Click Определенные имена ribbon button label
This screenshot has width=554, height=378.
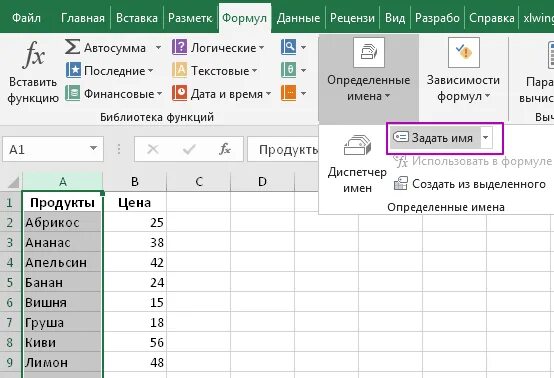[369, 88]
